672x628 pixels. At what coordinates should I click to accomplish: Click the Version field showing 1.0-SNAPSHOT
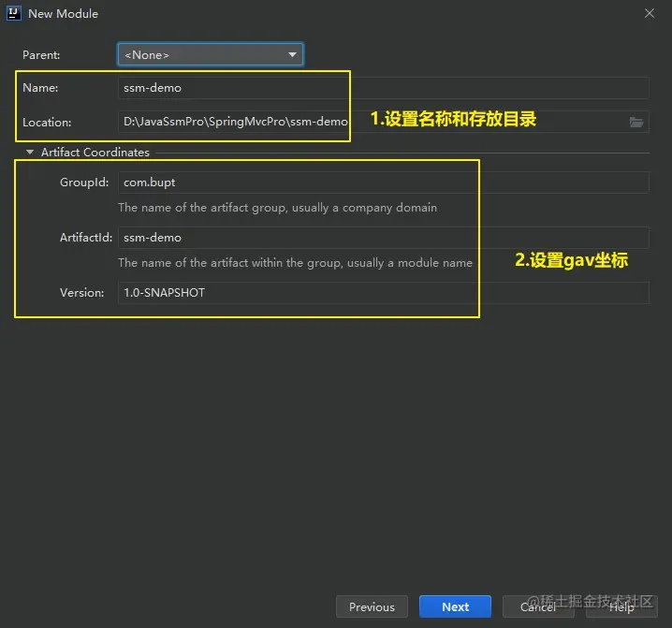(x=384, y=293)
